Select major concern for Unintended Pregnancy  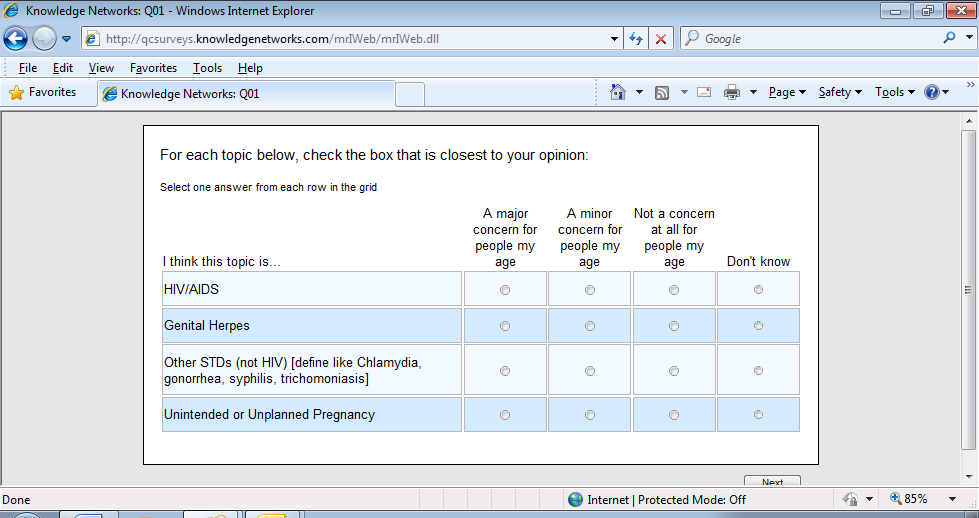(505, 415)
